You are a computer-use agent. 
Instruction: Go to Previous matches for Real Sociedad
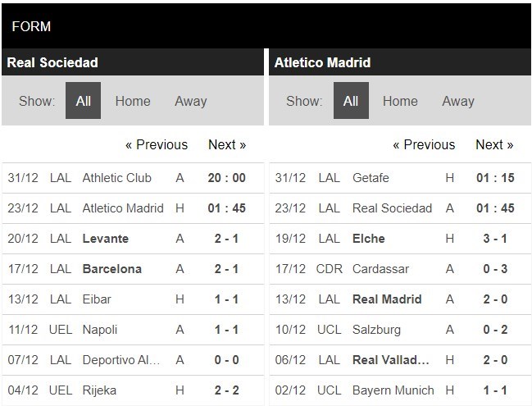click(x=157, y=144)
